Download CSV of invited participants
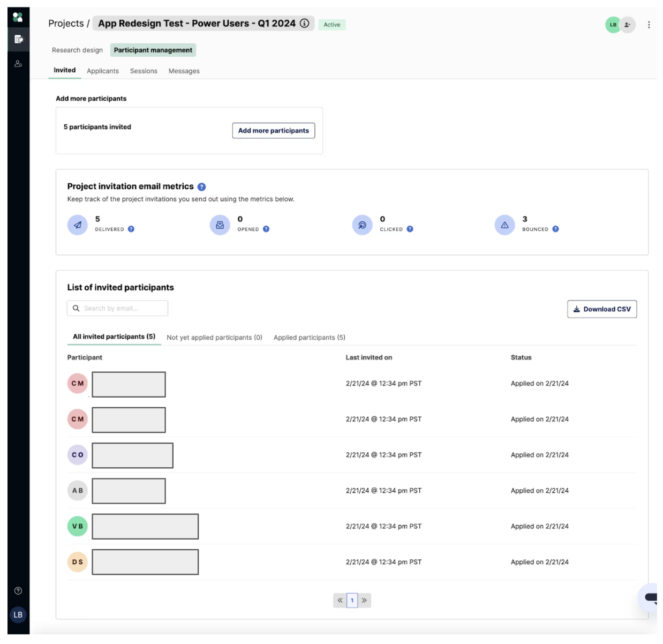The height and width of the screenshot is (644, 663). click(x=602, y=309)
